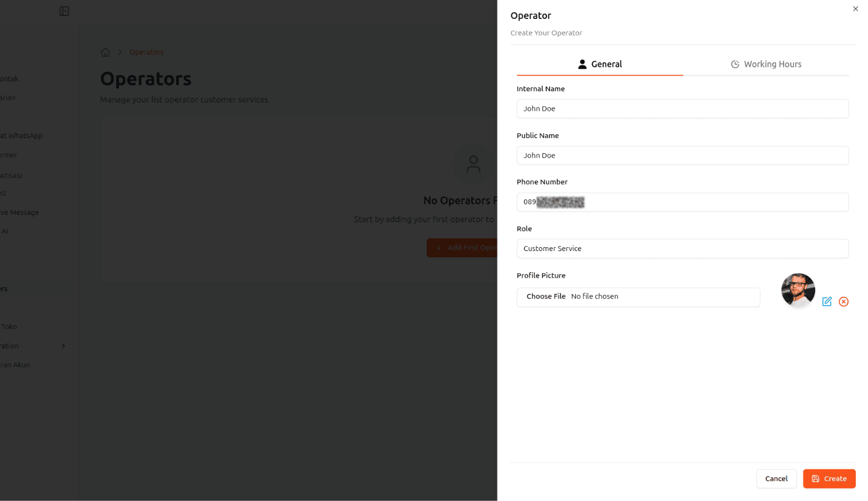Click the operator profile picture thumbnail
Screen dimensions: 868x501
(798, 290)
